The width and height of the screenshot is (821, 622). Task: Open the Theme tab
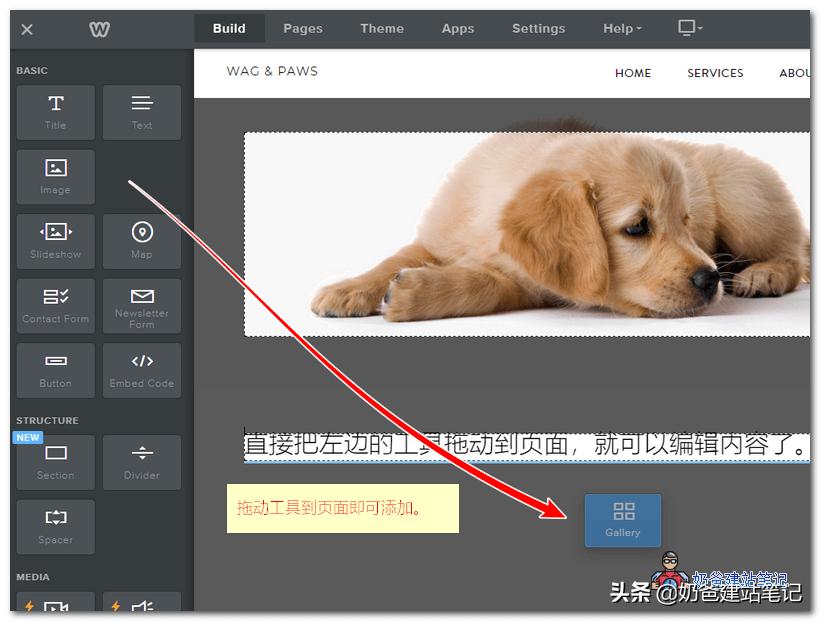coord(382,29)
